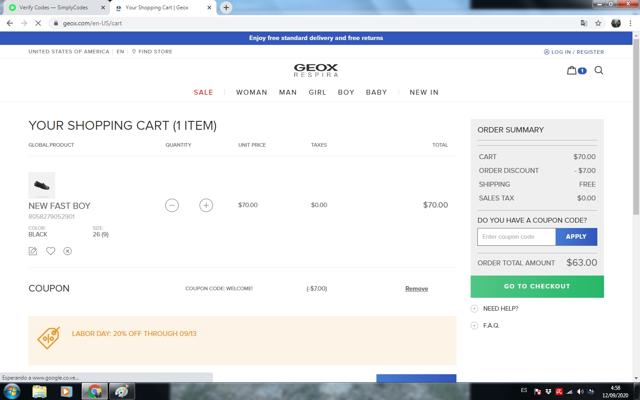Close the Verify Codes tab
Screen dimensions: 640x400
(x=103, y=7)
